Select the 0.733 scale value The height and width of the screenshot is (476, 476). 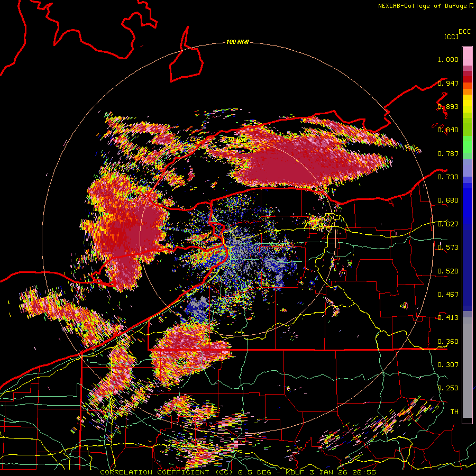tap(448, 177)
